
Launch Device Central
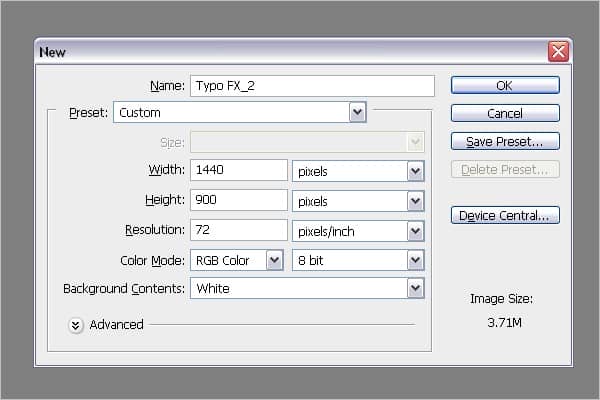pos(505,215)
